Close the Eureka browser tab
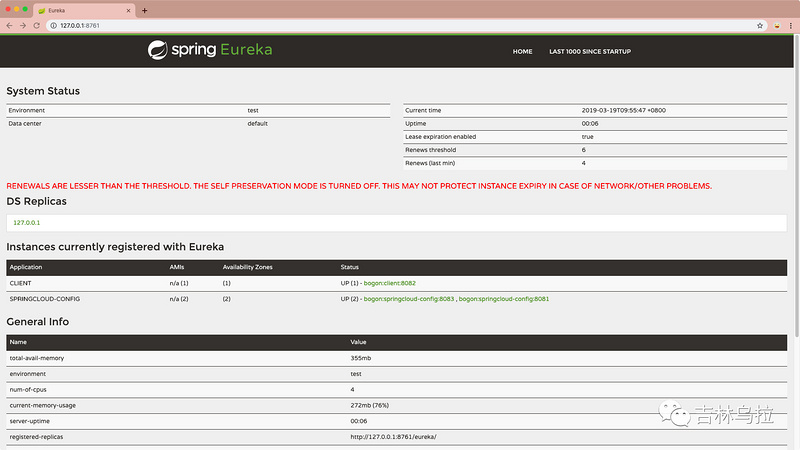The height and width of the screenshot is (450, 800). point(128,10)
